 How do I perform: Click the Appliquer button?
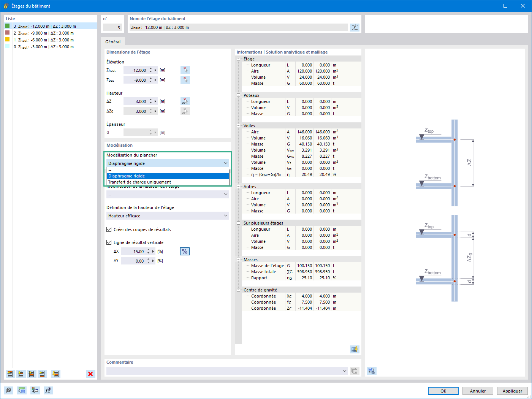512,391
